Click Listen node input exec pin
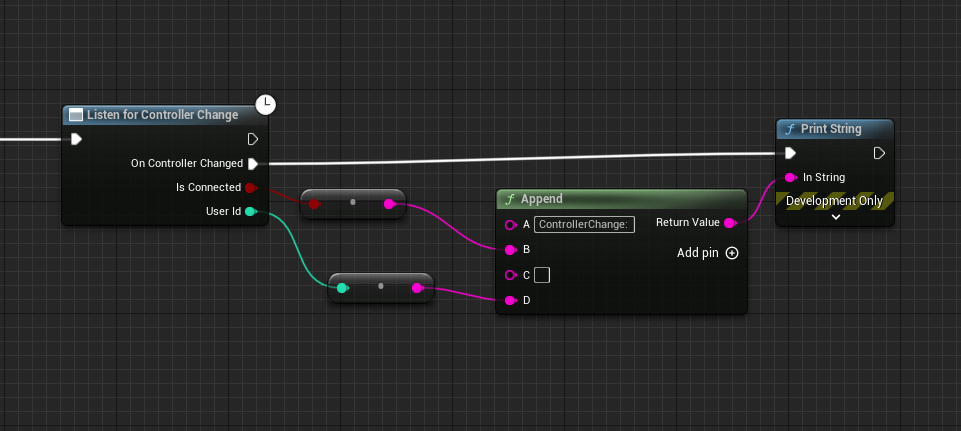The width and height of the screenshot is (961, 431). coord(76,139)
